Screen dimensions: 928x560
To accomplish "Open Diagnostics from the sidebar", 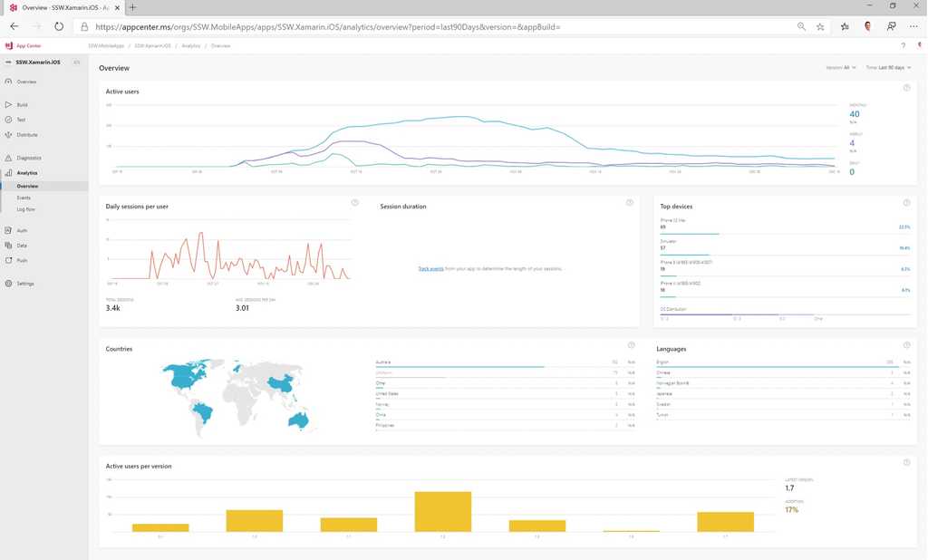I will point(28,158).
